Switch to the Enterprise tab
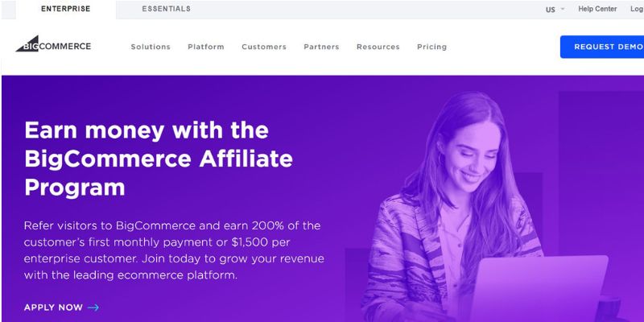This screenshot has height=322, width=644. pyautogui.click(x=66, y=9)
